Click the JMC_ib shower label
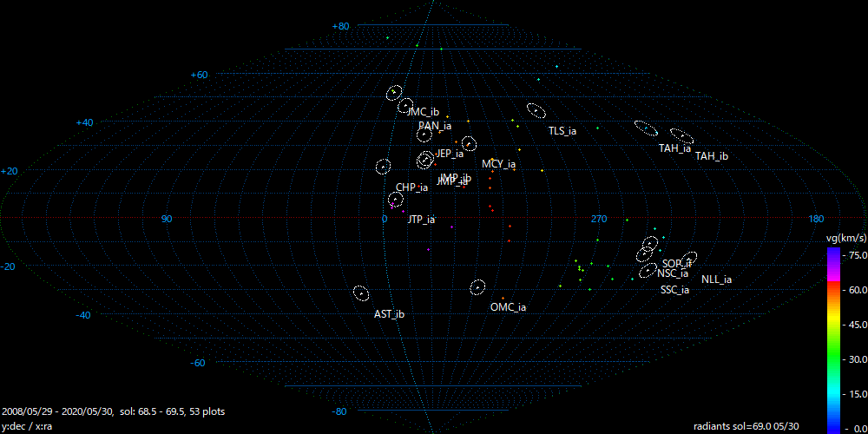This screenshot has height=434, width=868. pyautogui.click(x=424, y=112)
